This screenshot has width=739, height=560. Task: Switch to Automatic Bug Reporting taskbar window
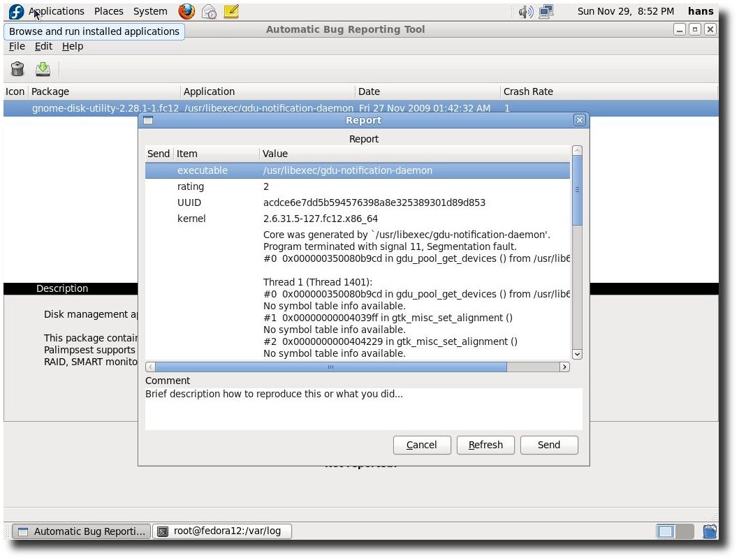coord(81,531)
